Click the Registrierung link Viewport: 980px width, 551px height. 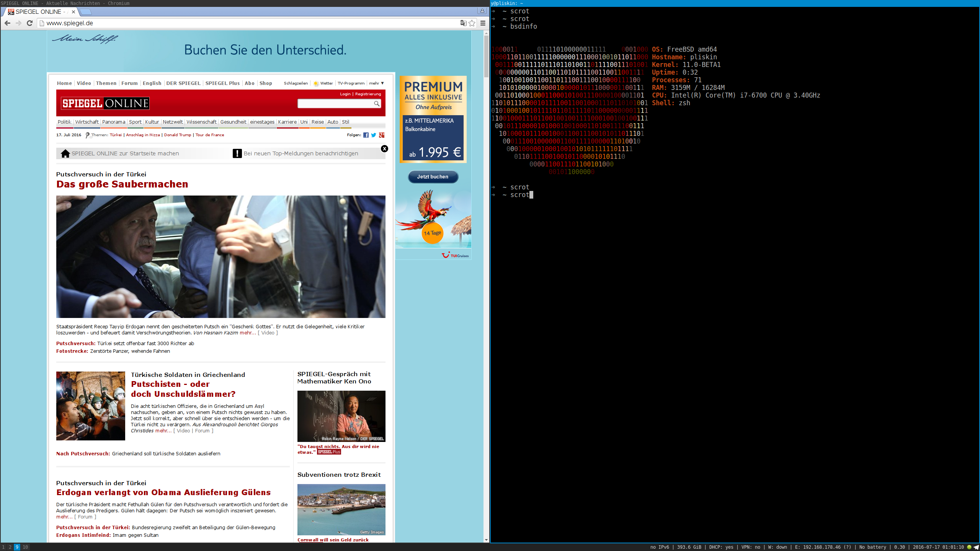[x=368, y=94]
